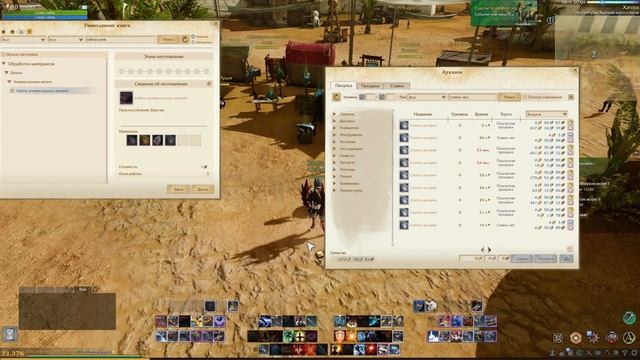Image resolution: width=640 pixels, height=360 pixels.
Task: Open the first Все dropdown in the crafting book
Action: point(23,40)
